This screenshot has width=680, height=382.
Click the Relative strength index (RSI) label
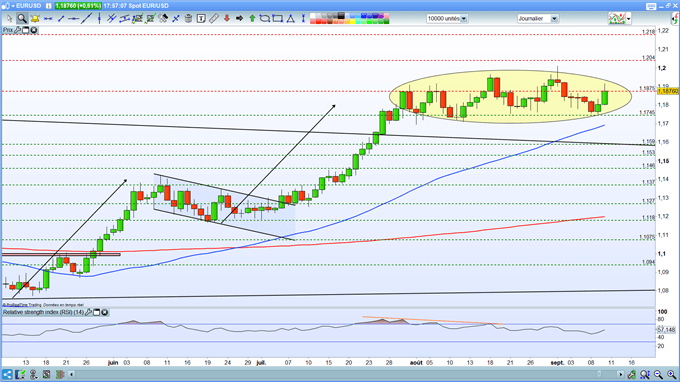[43, 312]
